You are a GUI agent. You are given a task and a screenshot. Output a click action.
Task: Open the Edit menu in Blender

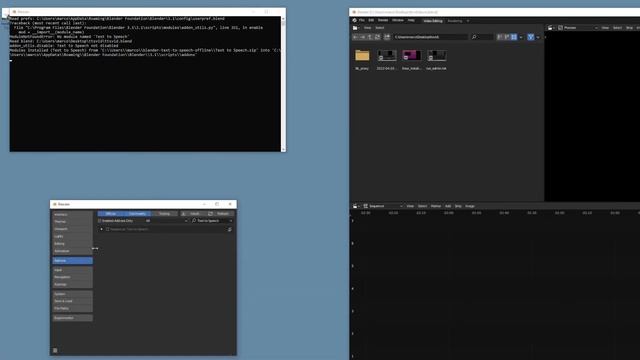click(371, 20)
